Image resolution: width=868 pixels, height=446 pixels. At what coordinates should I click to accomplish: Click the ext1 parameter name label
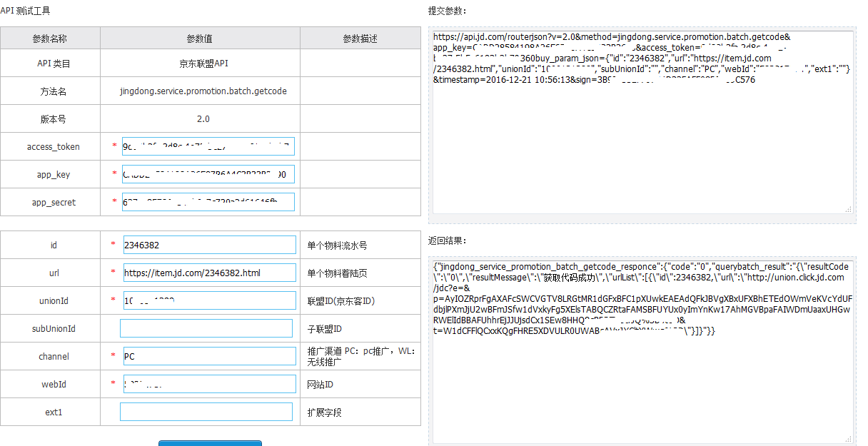(54, 412)
